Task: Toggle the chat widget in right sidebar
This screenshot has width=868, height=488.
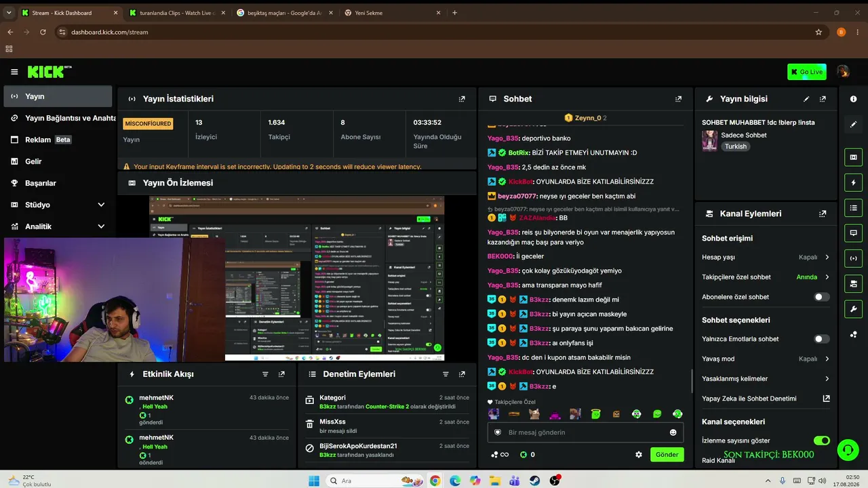Action: pos(854,232)
